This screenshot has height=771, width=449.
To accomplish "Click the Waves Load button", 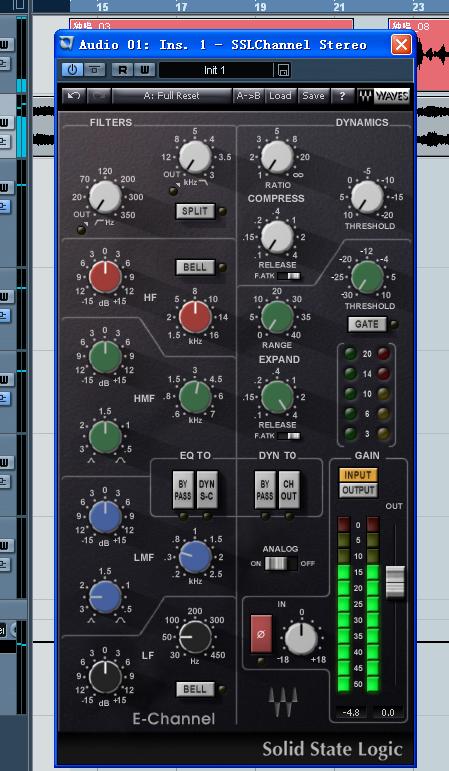I will tap(280, 95).
